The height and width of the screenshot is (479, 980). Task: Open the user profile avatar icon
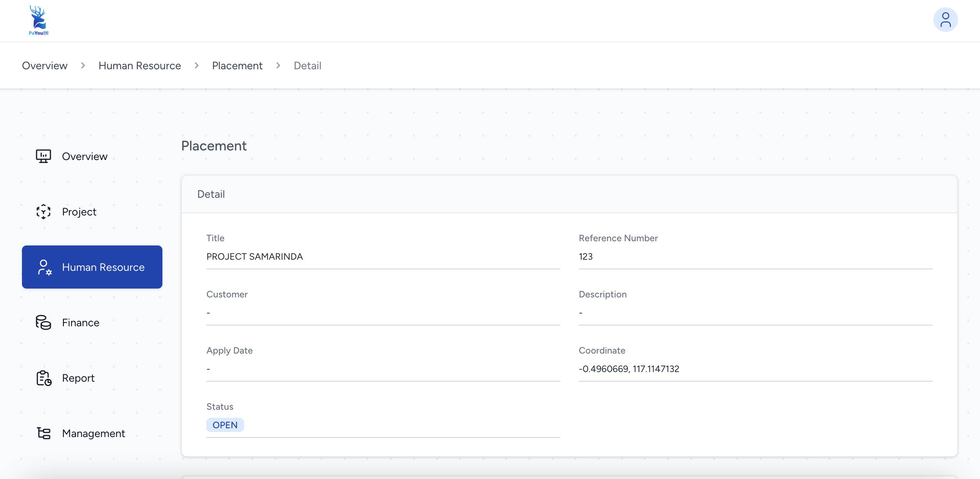[x=945, y=20]
